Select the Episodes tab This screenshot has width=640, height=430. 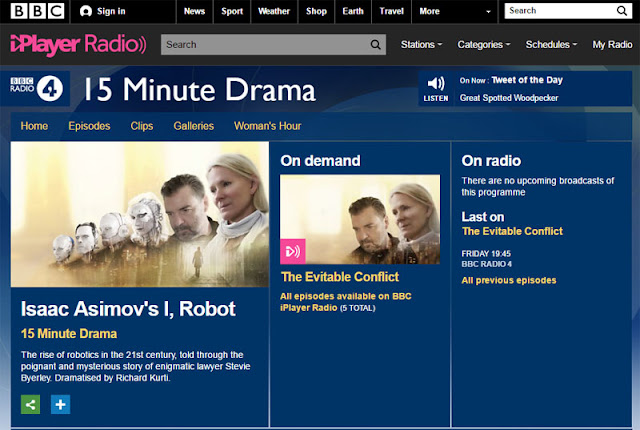[x=89, y=126]
